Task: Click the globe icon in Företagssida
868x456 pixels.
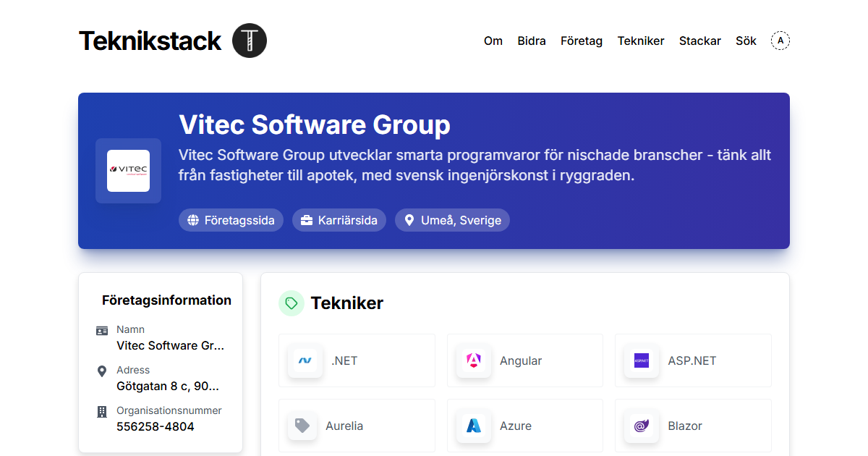Action: click(x=193, y=220)
